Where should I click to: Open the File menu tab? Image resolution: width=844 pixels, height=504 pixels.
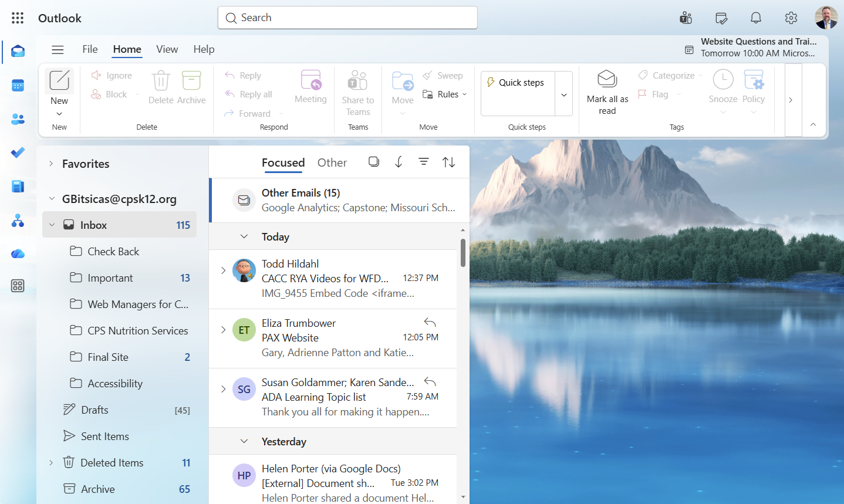click(x=90, y=49)
